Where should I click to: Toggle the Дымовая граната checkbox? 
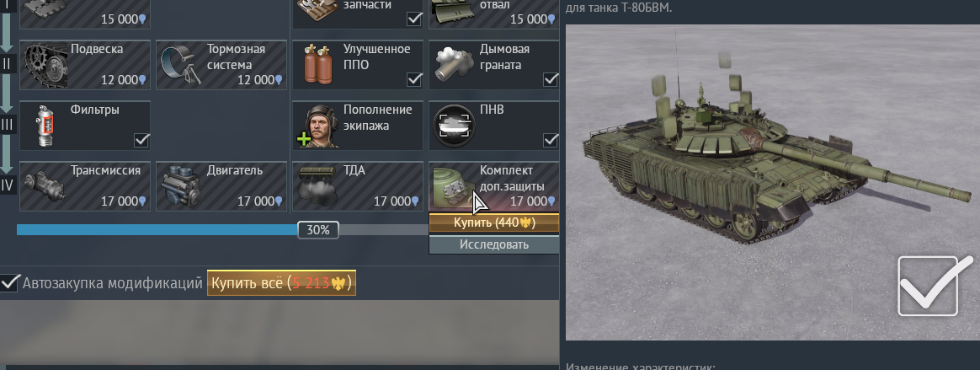551,79
